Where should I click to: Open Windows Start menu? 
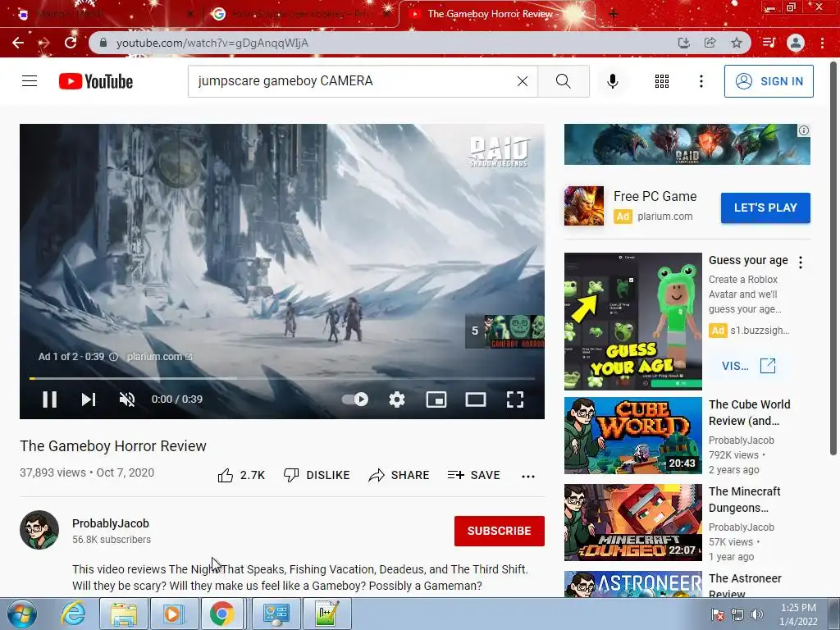click(22, 614)
